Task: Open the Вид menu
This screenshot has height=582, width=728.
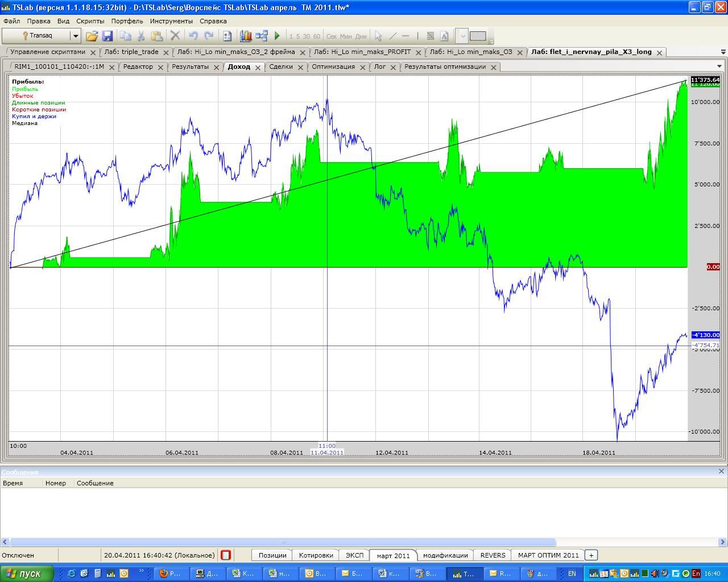Action: [63, 21]
